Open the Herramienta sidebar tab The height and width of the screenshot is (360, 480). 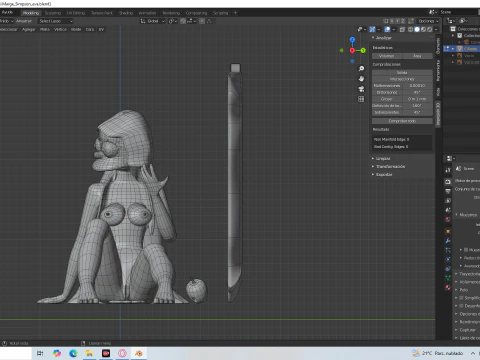[x=438, y=70]
